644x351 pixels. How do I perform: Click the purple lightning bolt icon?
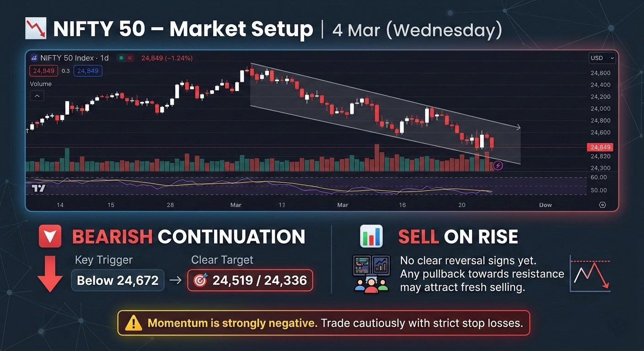[x=499, y=165]
